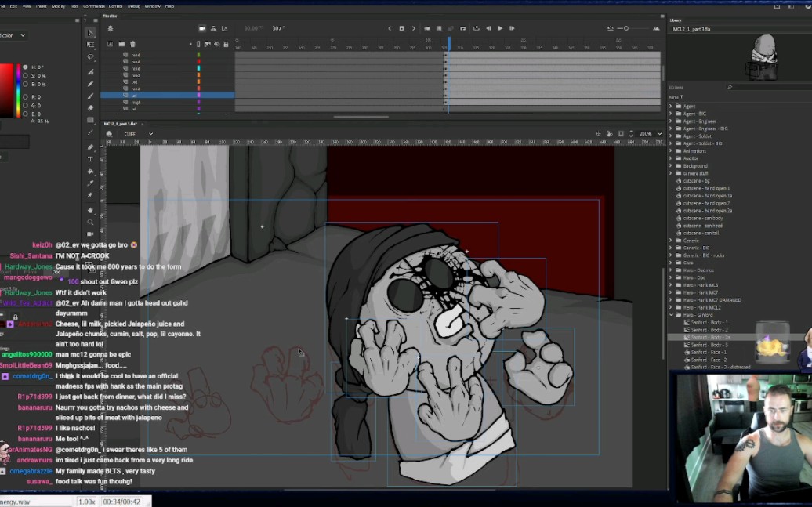Open the Modify menu

click(58, 6)
